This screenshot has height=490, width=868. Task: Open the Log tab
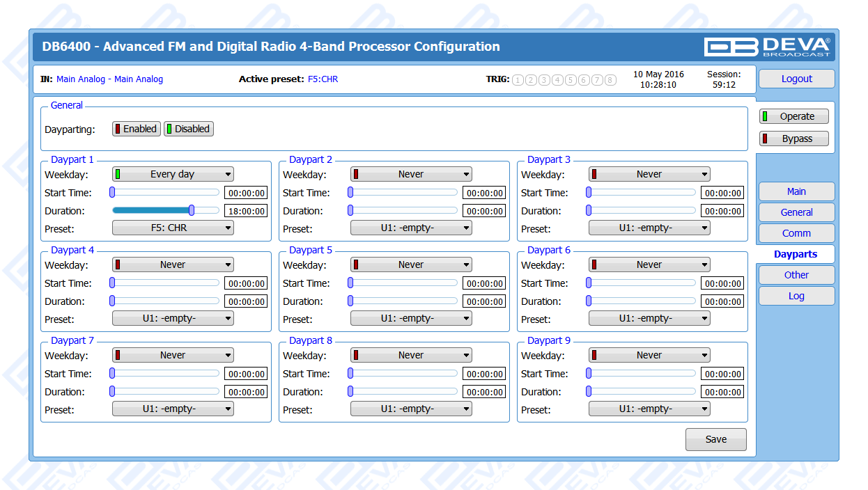796,296
